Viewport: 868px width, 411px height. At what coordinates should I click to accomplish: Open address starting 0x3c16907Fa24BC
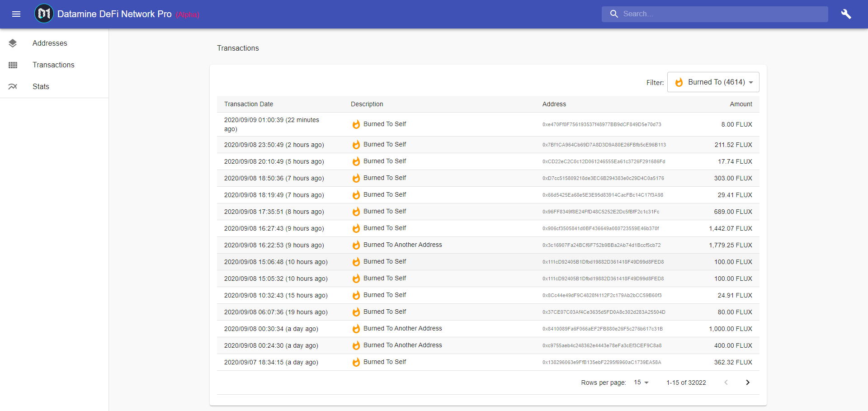click(601, 245)
